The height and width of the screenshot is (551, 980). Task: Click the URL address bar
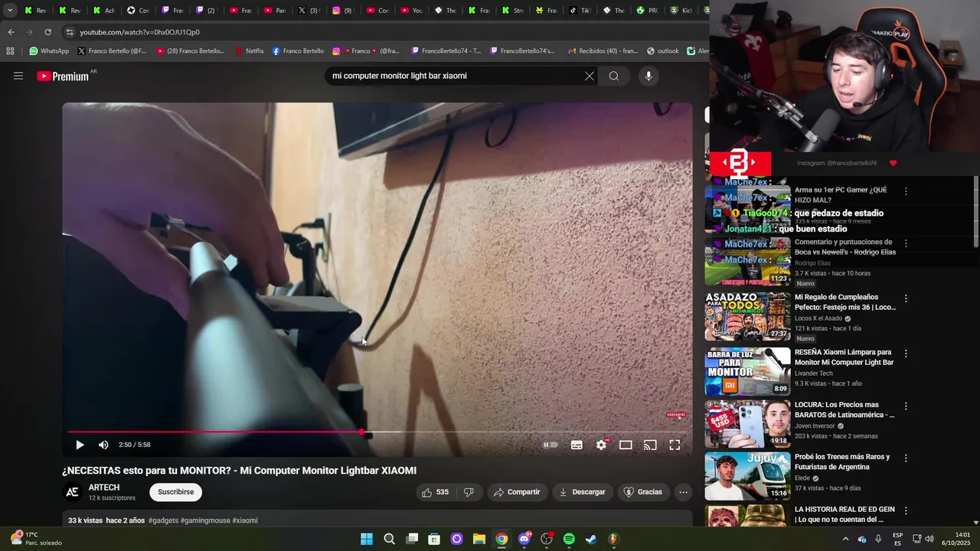[383, 32]
